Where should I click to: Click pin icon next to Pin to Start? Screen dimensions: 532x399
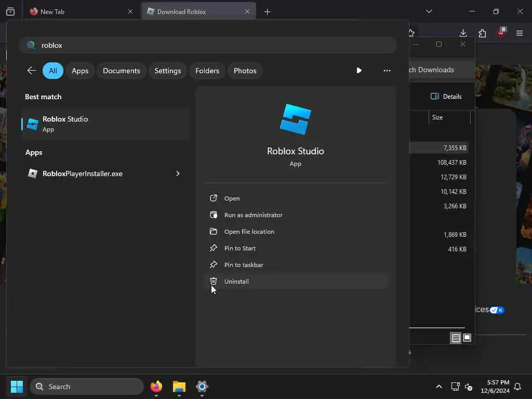coord(214,248)
